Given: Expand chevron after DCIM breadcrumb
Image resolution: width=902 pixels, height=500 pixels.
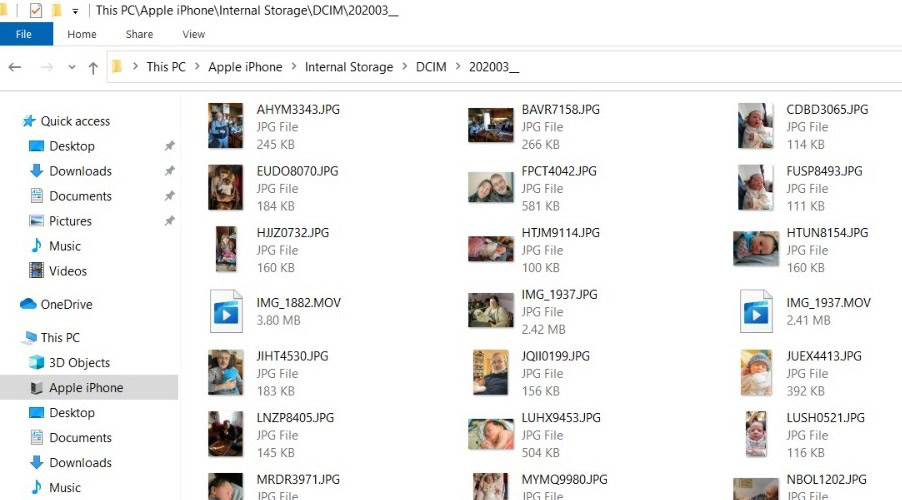Looking at the screenshot, I should [x=458, y=67].
